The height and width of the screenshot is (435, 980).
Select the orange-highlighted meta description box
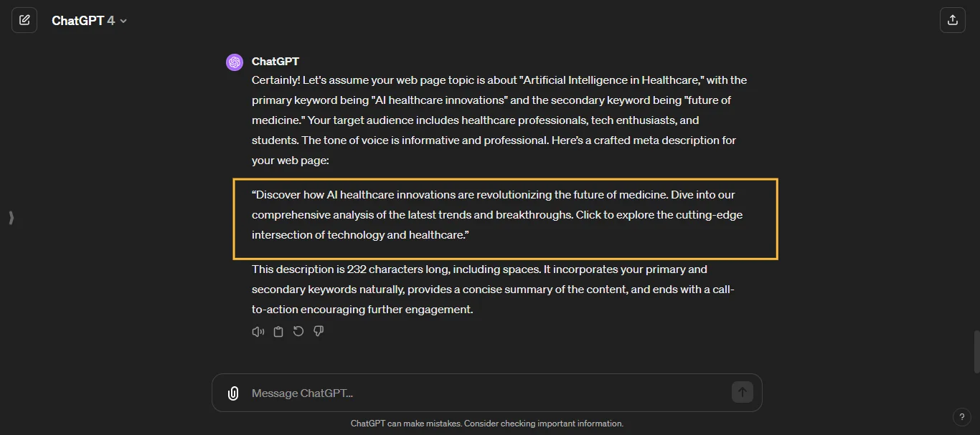[x=505, y=219]
